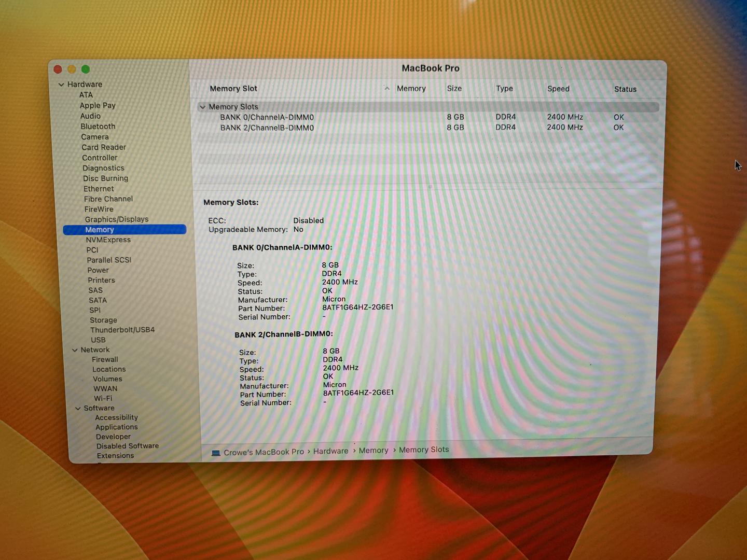This screenshot has width=747, height=560.
Task: Select Accessibility under Software
Action: 116,417
